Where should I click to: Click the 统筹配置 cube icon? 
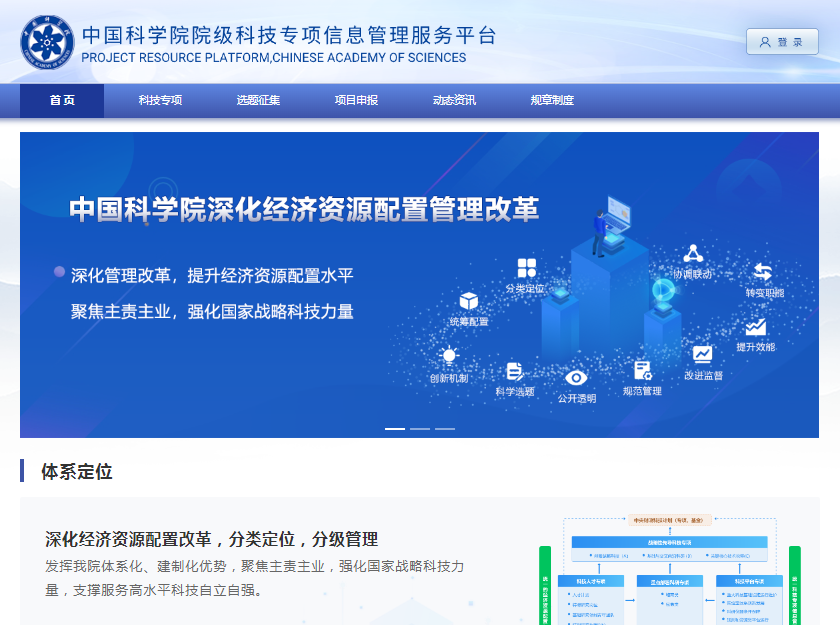coord(469,301)
